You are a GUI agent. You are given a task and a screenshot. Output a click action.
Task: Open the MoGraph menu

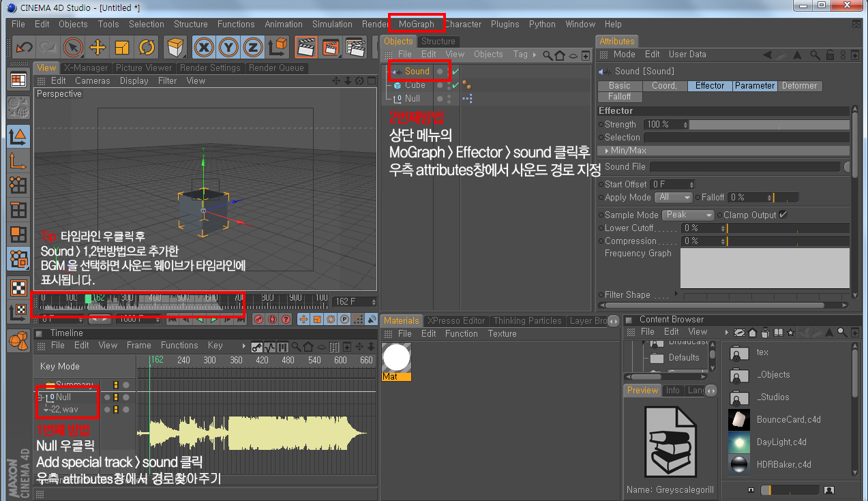click(x=417, y=25)
